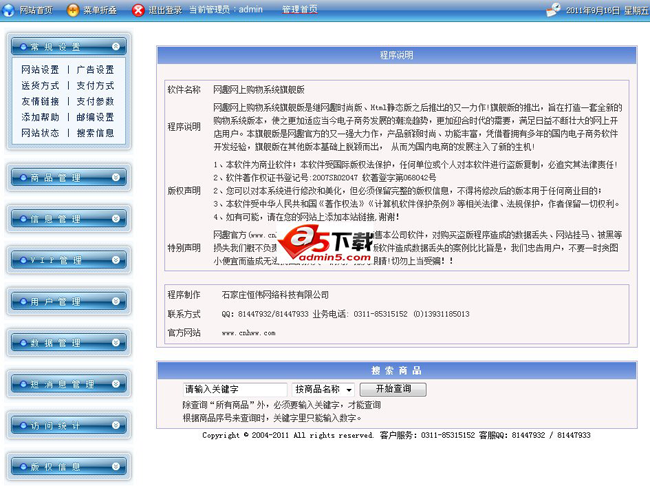Expand the 版权信息 panel arrow
This screenshot has height=486, width=650.
click(116, 467)
